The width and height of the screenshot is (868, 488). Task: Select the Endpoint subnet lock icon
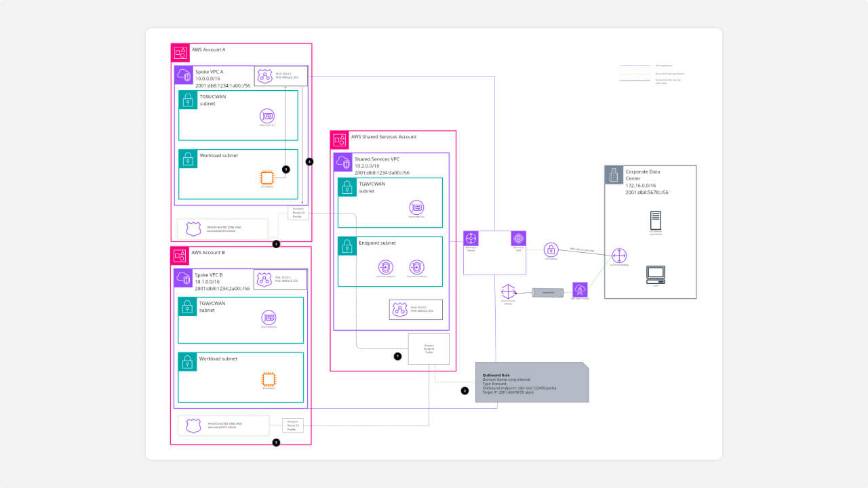point(347,246)
